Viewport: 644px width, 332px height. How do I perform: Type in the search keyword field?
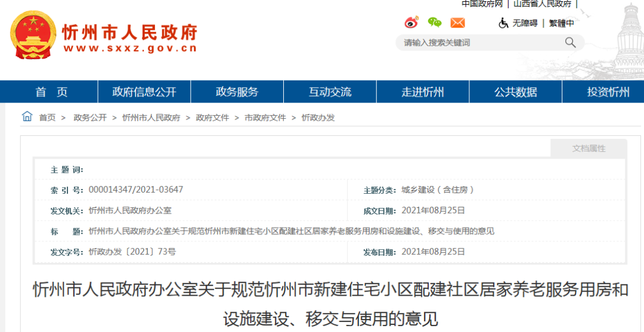tap(480, 42)
